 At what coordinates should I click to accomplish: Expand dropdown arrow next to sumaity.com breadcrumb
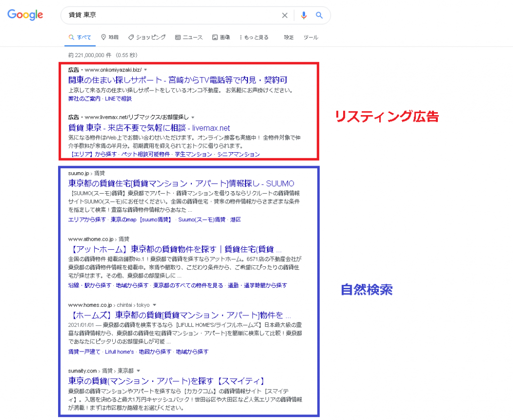[138, 370]
